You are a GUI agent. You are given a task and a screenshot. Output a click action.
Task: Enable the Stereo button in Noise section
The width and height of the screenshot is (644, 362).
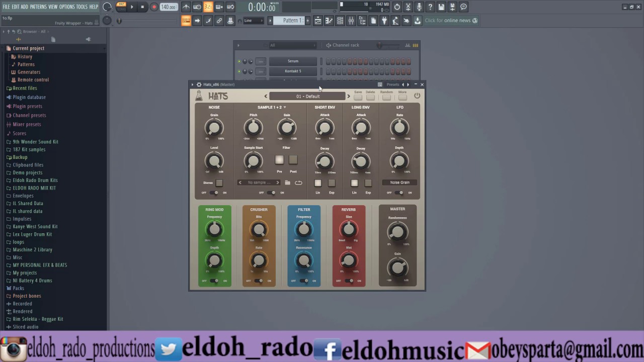pyautogui.click(x=219, y=183)
